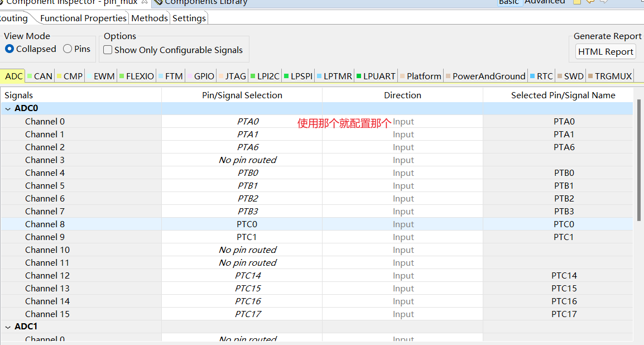644x345 pixels.
Task: Expand the ADC1 signals group
Action: pos(8,326)
